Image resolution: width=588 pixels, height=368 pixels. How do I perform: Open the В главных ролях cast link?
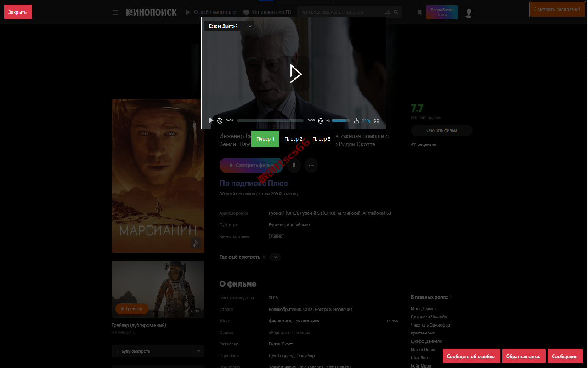(431, 297)
